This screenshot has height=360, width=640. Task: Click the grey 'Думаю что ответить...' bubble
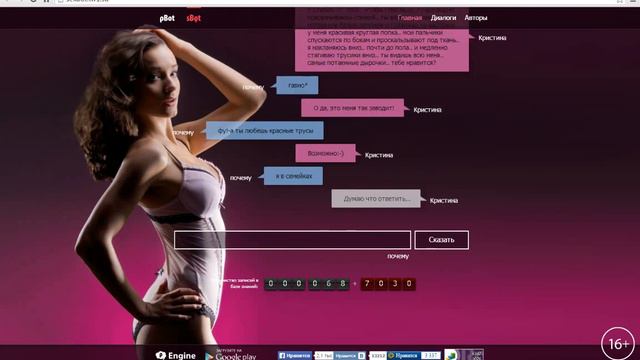pos(376,199)
